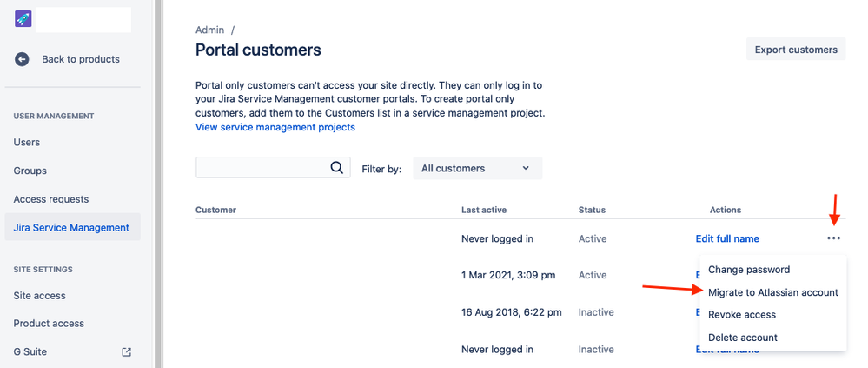Open View service management projects link
This screenshot has width=868, height=368.
coord(275,127)
